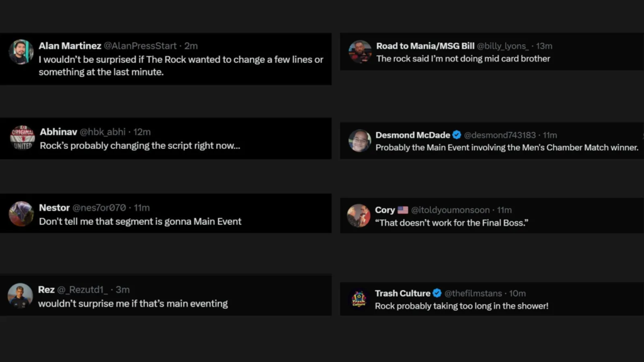644x362 pixels.
Task: Click verified badge next to Desmond McDade
Action: point(457,135)
